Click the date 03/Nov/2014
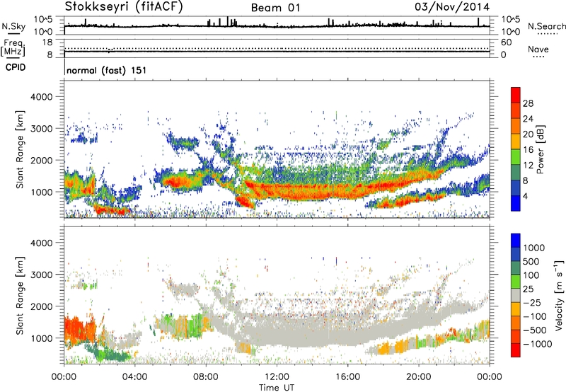The height and width of the screenshot is (392, 566). coord(452,7)
